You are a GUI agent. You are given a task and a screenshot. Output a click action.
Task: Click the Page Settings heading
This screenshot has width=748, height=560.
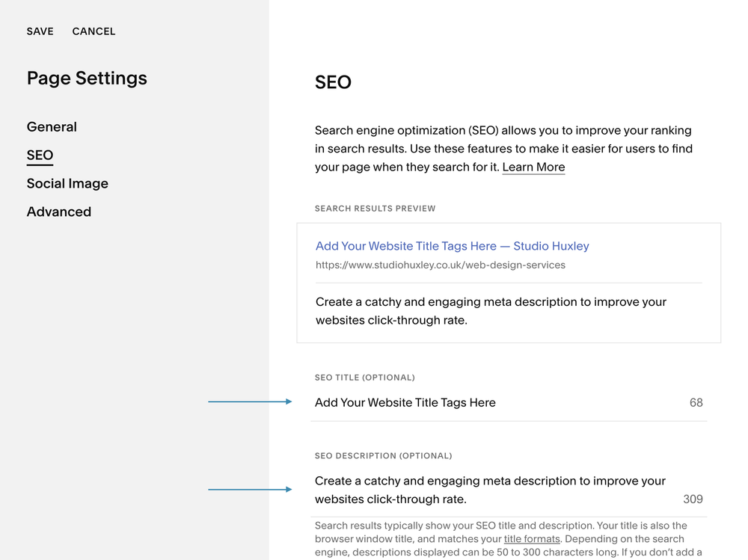click(x=87, y=79)
